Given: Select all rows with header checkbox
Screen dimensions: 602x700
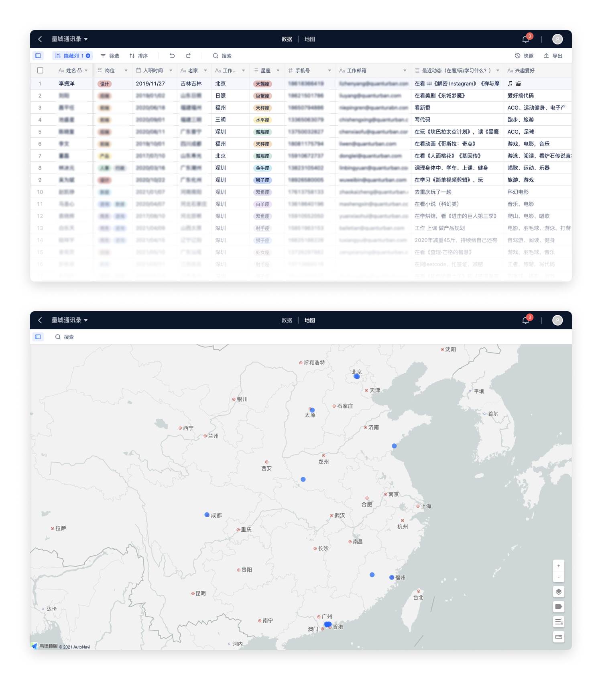Looking at the screenshot, I should click(x=40, y=70).
